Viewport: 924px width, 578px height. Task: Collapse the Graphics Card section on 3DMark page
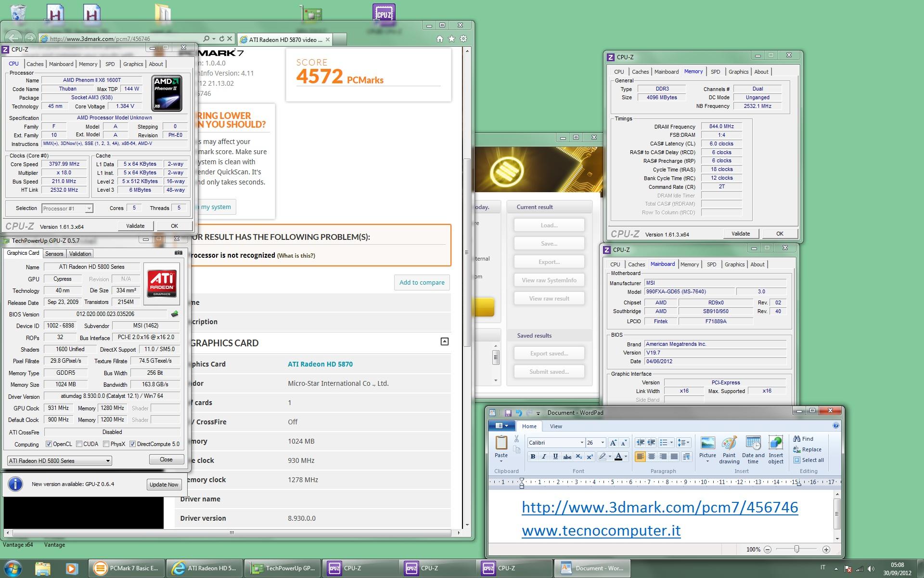coord(445,342)
